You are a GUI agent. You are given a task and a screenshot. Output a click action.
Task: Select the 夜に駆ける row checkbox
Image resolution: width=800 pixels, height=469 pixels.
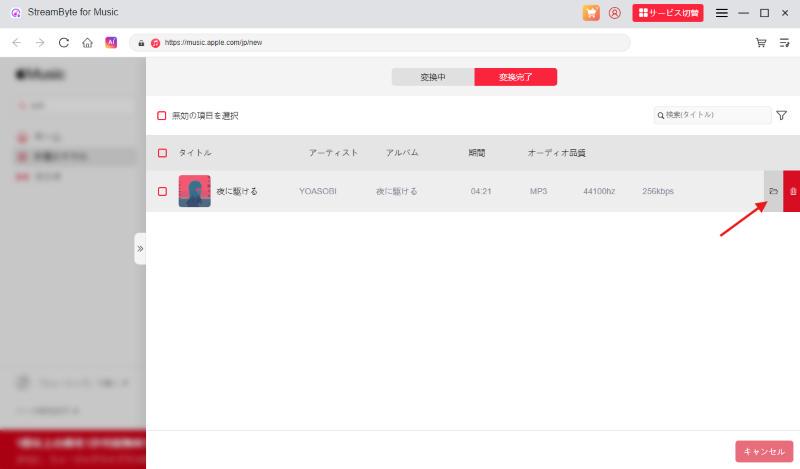(x=162, y=191)
